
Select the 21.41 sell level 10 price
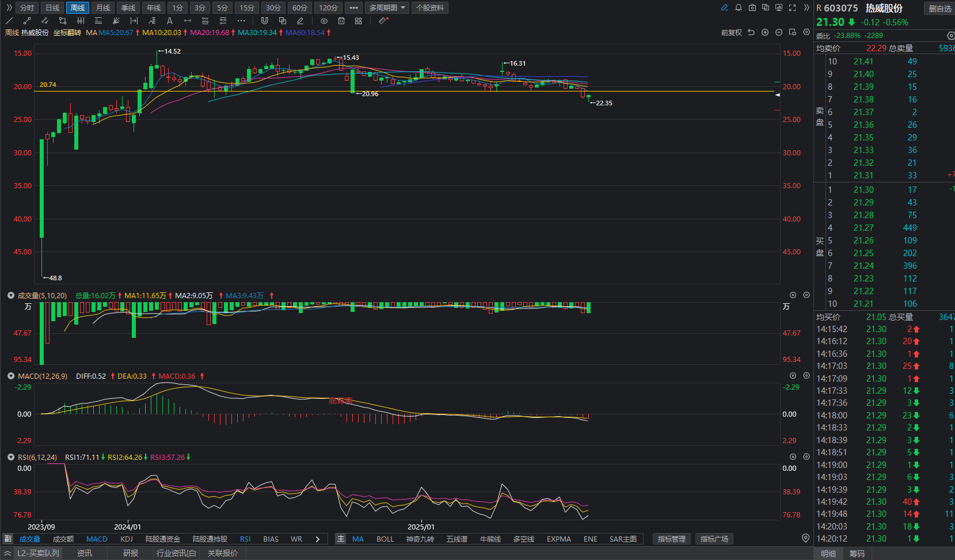(863, 62)
